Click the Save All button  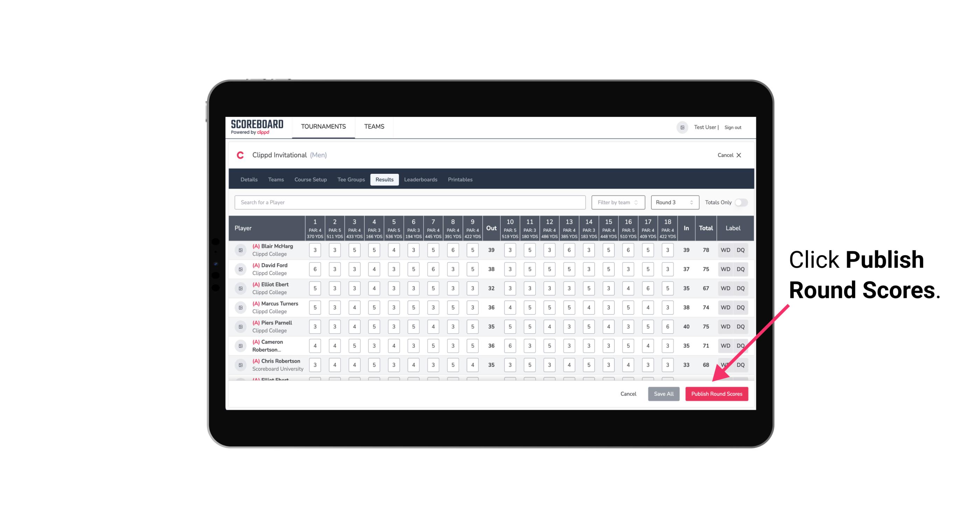663,393
